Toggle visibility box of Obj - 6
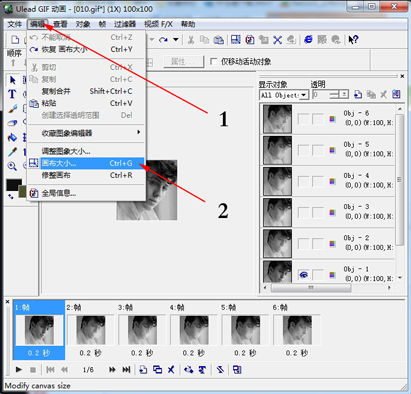This screenshot has height=394, width=411. tap(303, 119)
